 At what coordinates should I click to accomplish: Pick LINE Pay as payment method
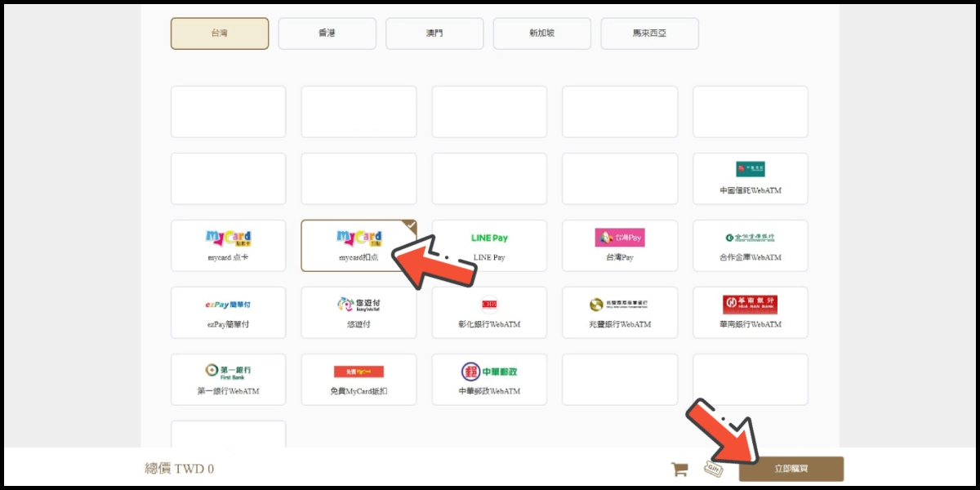pyautogui.click(x=489, y=246)
